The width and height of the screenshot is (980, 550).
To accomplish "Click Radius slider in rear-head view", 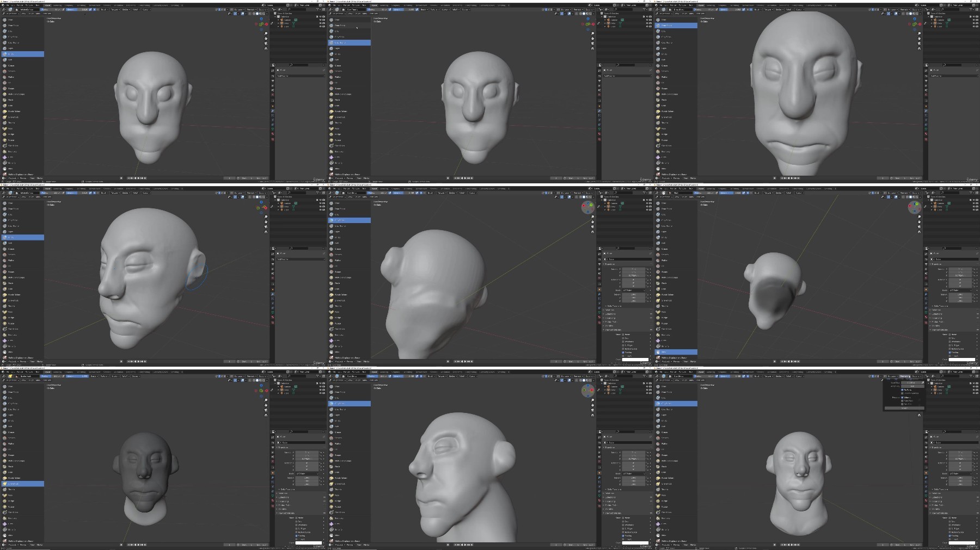I will [377, 193].
